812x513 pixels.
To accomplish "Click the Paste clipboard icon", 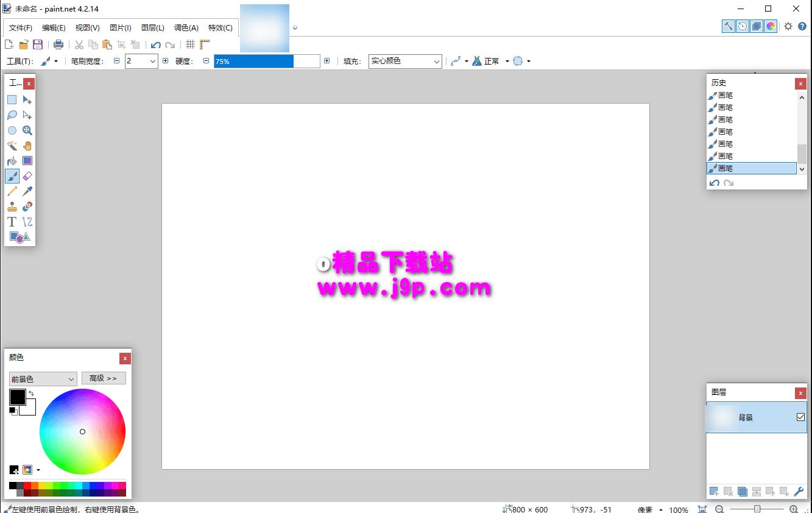I will (x=107, y=44).
